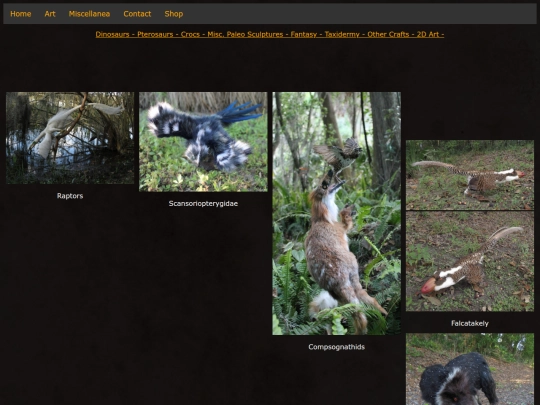Open the Home menu item

click(x=21, y=14)
